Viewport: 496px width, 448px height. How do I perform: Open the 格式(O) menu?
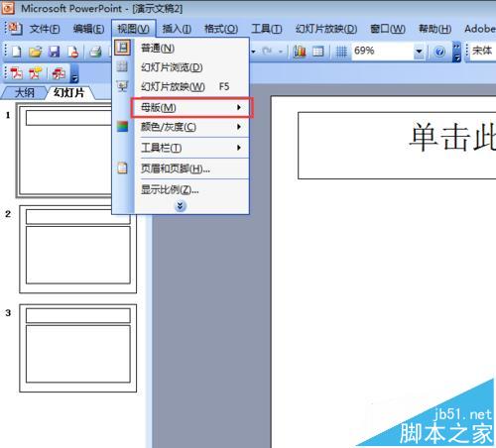tap(221, 29)
